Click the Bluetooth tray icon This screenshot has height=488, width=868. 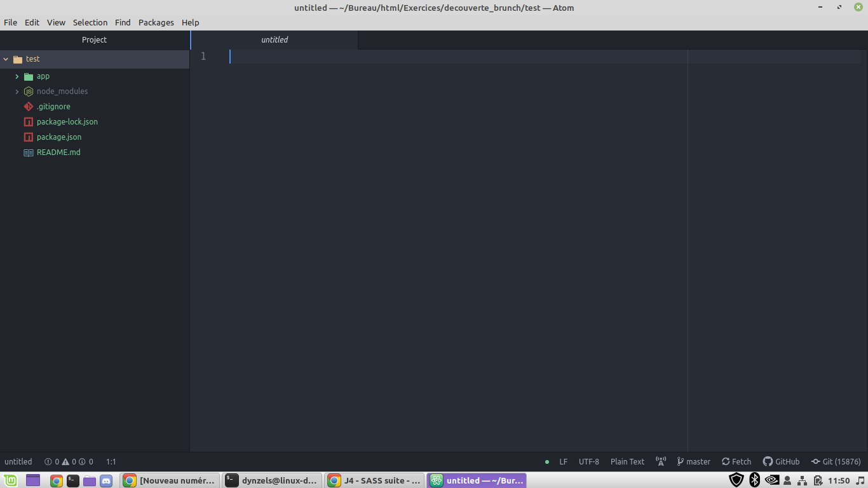point(755,480)
